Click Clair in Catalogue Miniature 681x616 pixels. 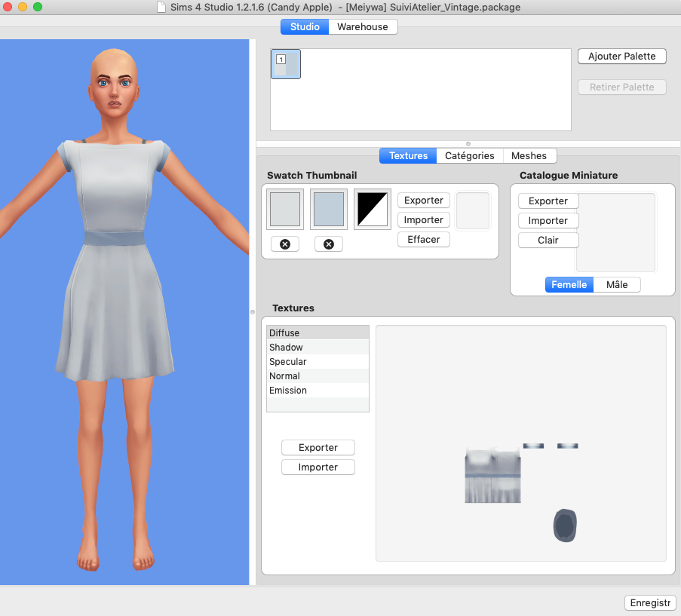[548, 241]
